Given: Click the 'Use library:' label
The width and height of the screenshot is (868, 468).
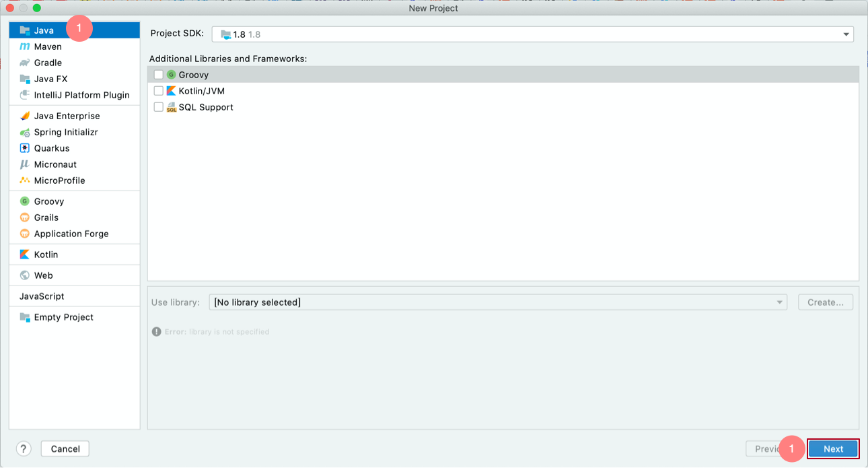Looking at the screenshot, I should tap(176, 302).
